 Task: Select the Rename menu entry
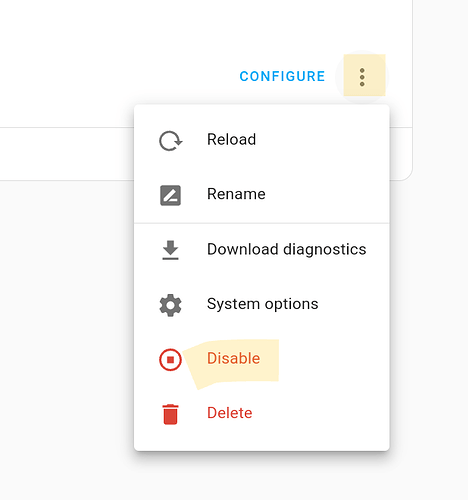(262, 194)
